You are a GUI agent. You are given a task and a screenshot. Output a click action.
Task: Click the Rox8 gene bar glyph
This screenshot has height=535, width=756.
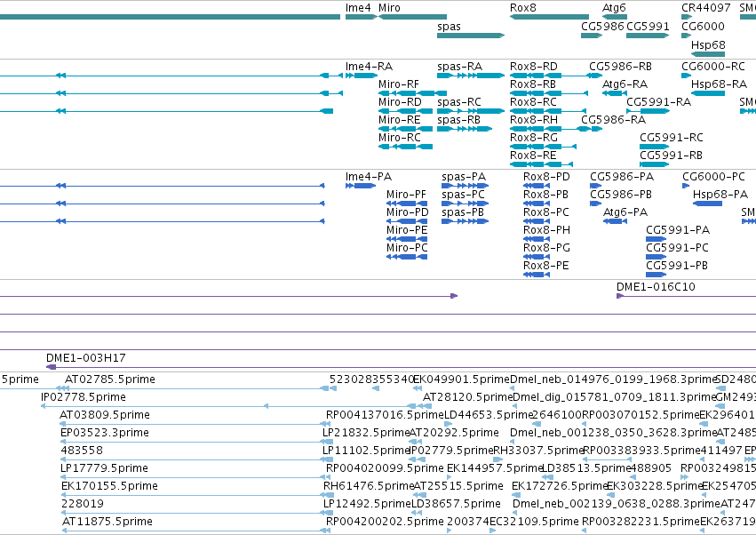(549, 17)
